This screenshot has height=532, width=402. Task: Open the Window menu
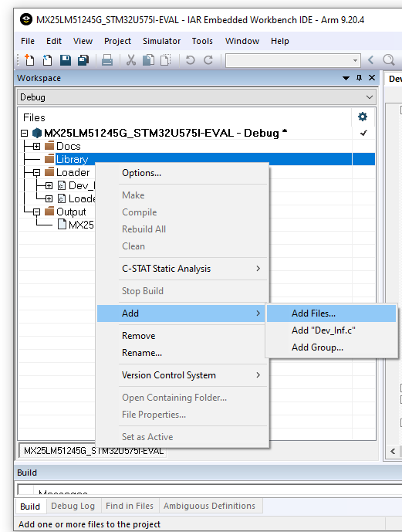(x=242, y=41)
